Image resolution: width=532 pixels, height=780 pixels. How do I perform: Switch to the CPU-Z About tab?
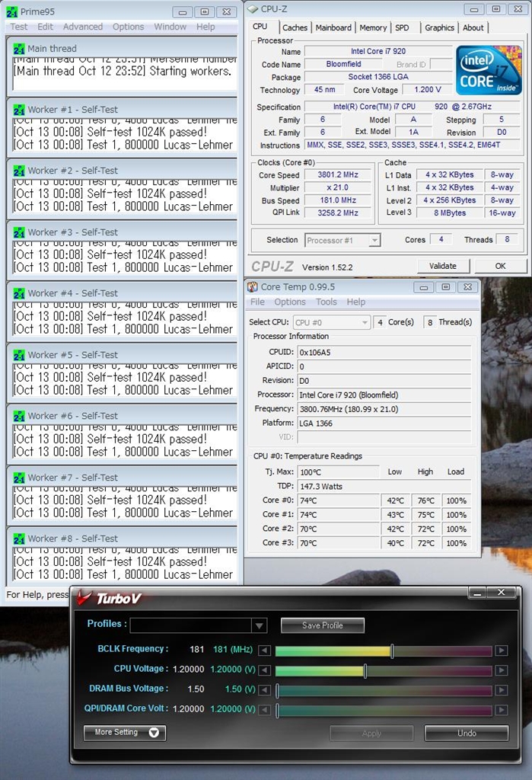tap(473, 28)
